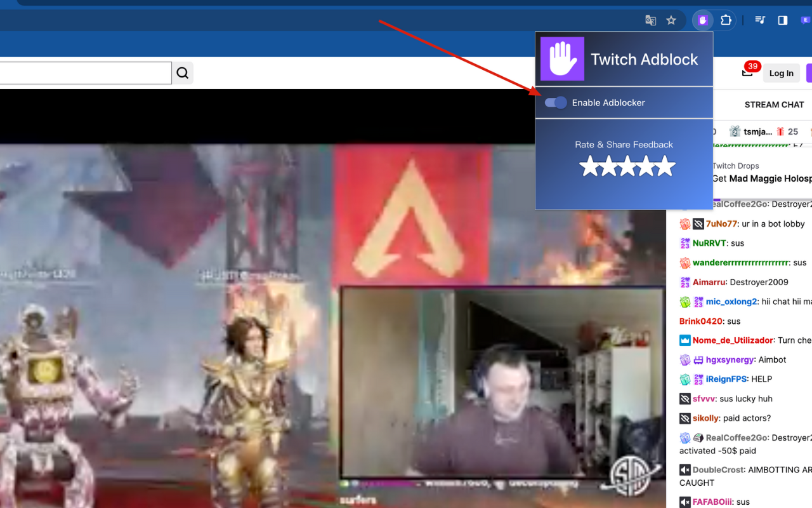Viewport: 812px width, 508px height.
Task: Click the green badge beside mic_oxlong2
Action: (x=684, y=302)
